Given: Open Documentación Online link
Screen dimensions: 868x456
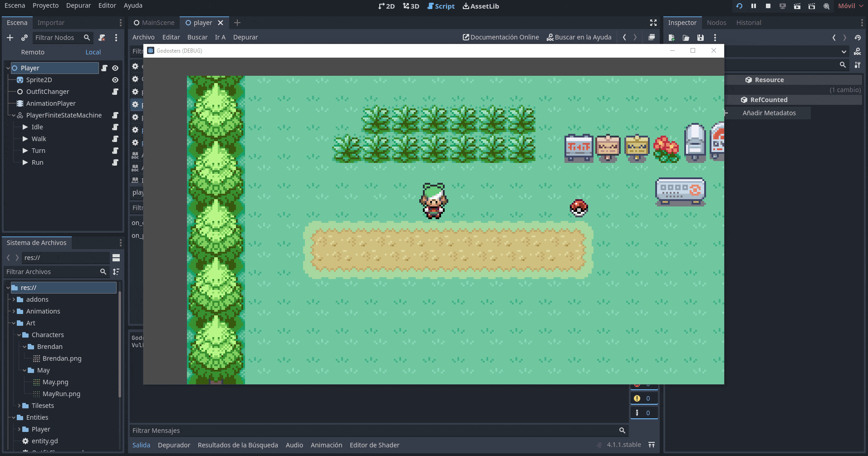Looking at the screenshot, I should coord(501,37).
